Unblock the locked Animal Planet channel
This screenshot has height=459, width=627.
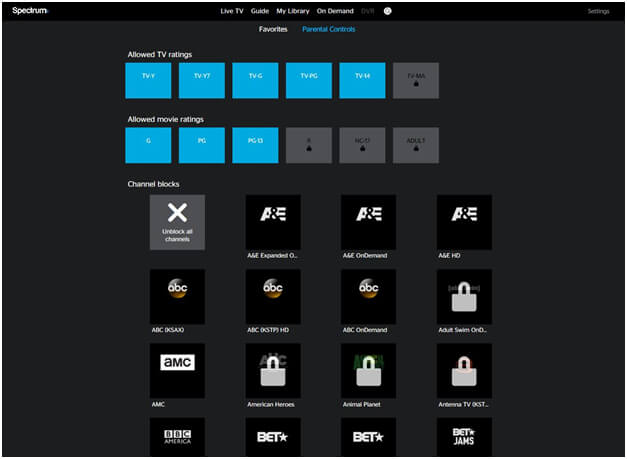pos(368,371)
